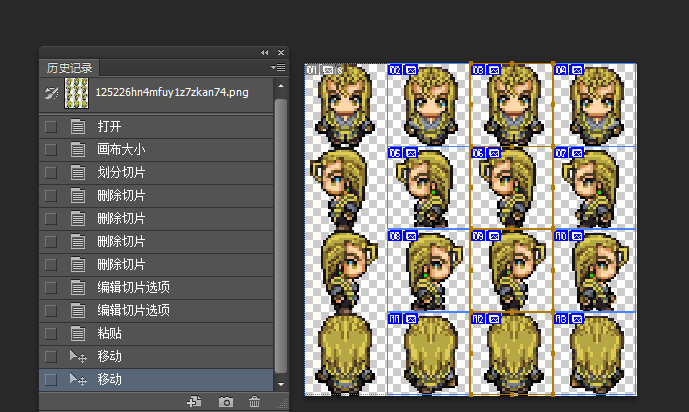Screen dimensions: 689x412
Task: Select the 划分切片 history state
Action: coord(156,172)
